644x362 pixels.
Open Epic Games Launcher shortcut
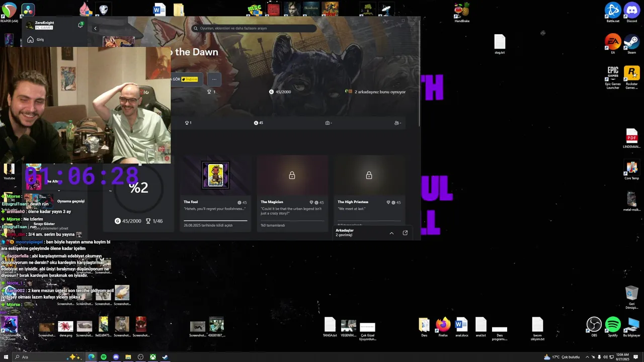pos(613,77)
